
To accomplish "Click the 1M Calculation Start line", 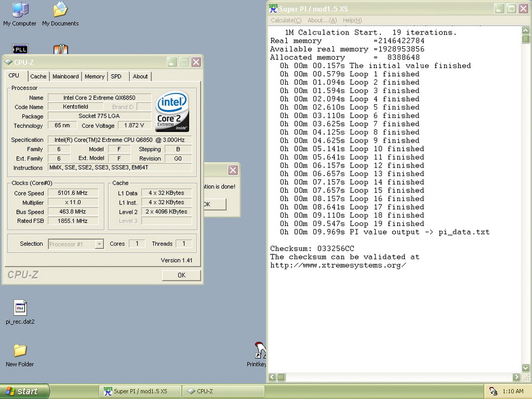I will point(370,32).
